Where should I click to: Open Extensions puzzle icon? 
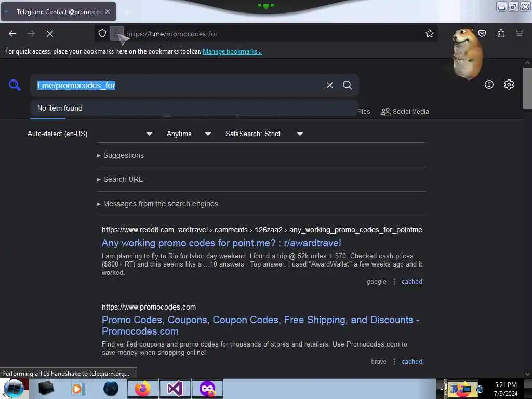point(501,33)
